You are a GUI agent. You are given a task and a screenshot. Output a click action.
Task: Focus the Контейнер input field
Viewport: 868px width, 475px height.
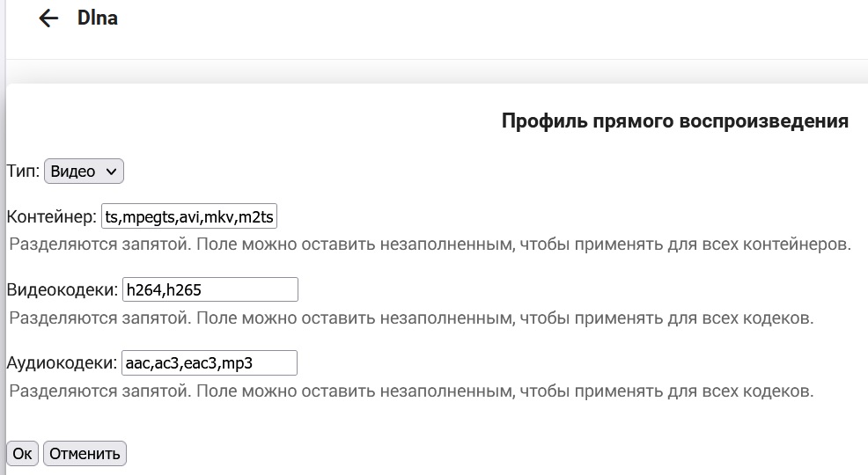[x=190, y=216]
